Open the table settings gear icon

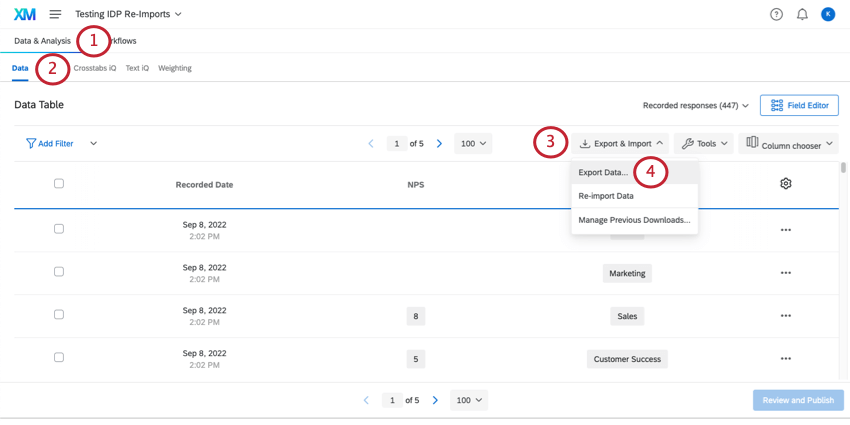click(786, 184)
